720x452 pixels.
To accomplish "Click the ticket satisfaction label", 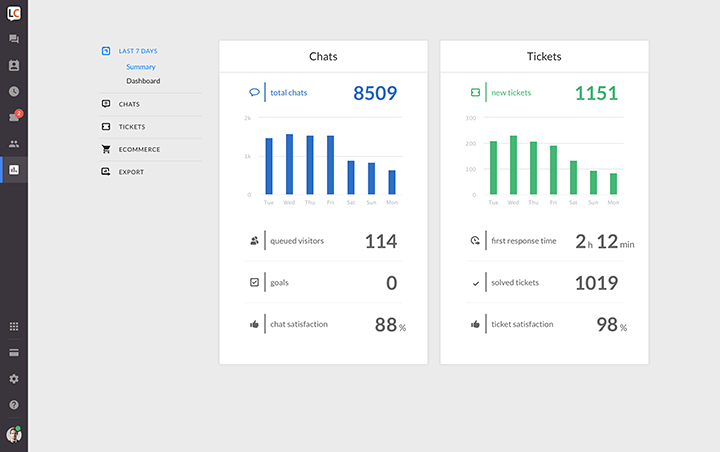I will [522, 324].
